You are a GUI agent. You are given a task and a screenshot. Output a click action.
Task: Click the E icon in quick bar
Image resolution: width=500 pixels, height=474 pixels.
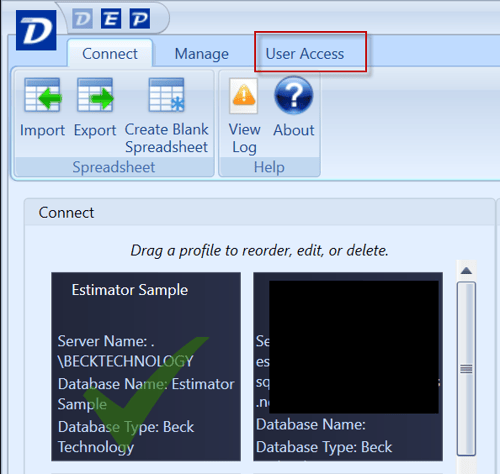point(111,19)
